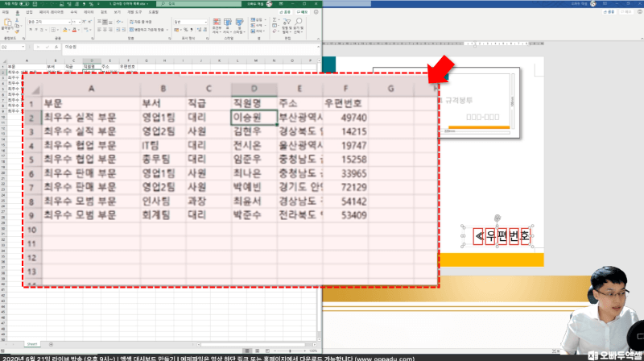The height and width of the screenshot is (361, 644).
Task: Switch to the 페이지 레이아웃 ribbon tab
Action: [52, 12]
